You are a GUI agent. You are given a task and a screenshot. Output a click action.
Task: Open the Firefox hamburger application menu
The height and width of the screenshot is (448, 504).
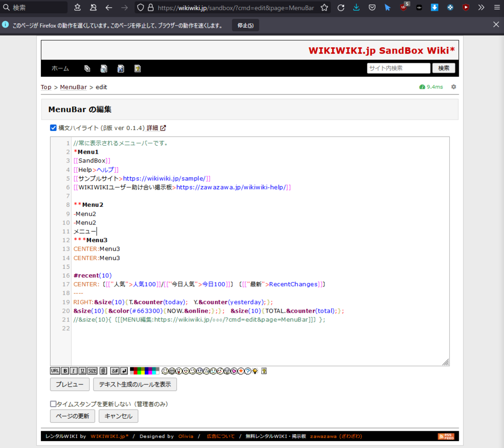tap(497, 8)
